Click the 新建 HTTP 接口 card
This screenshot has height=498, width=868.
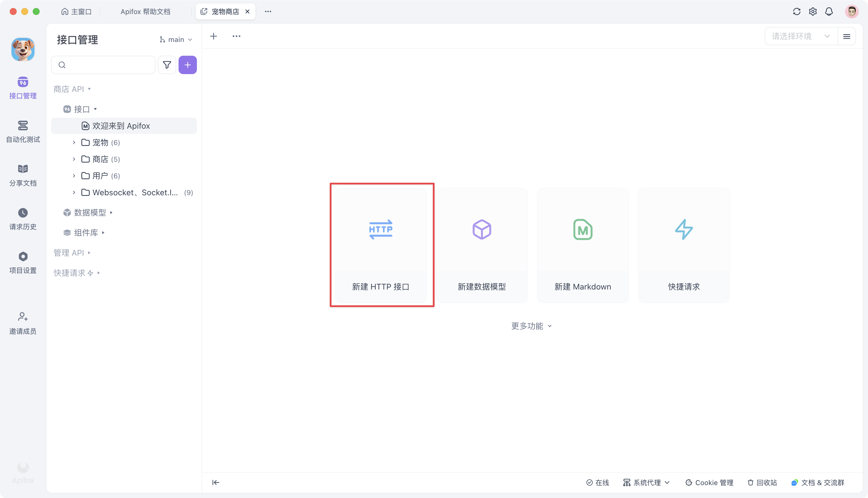(381, 245)
